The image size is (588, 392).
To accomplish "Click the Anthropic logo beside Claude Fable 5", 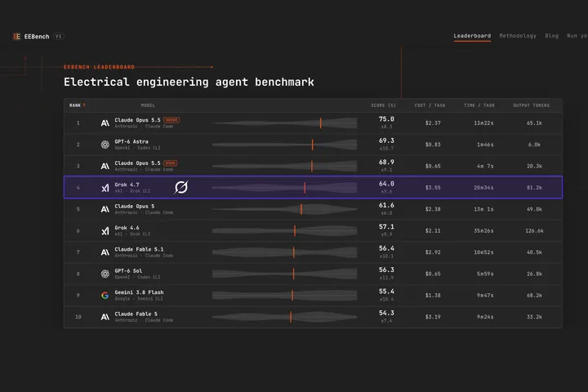I will [105, 317].
